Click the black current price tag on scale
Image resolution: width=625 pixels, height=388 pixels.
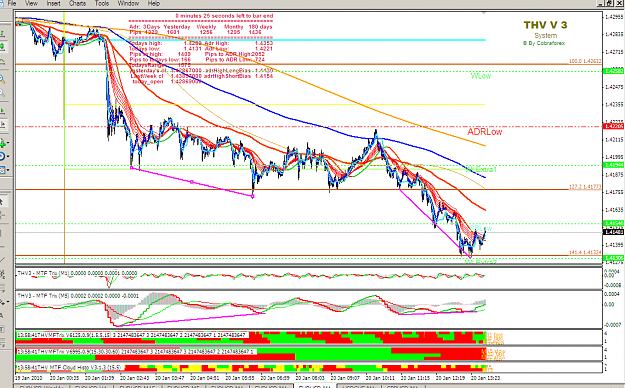point(613,232)
